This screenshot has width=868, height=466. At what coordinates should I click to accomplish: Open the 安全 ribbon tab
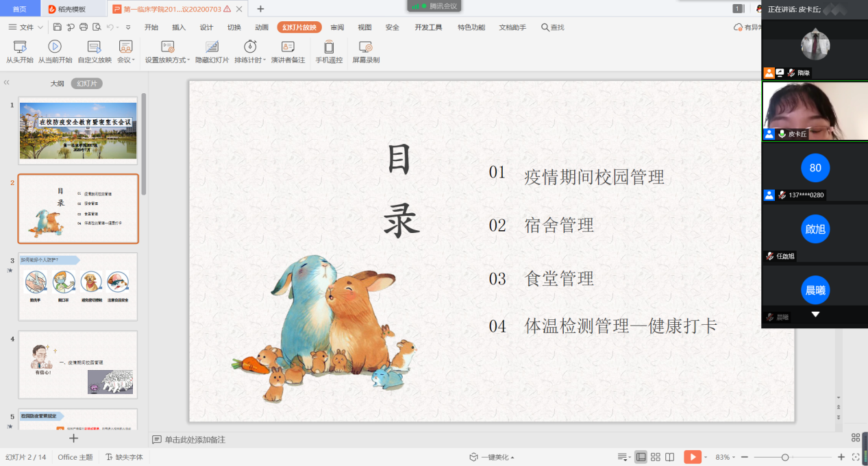coord(393,27)
